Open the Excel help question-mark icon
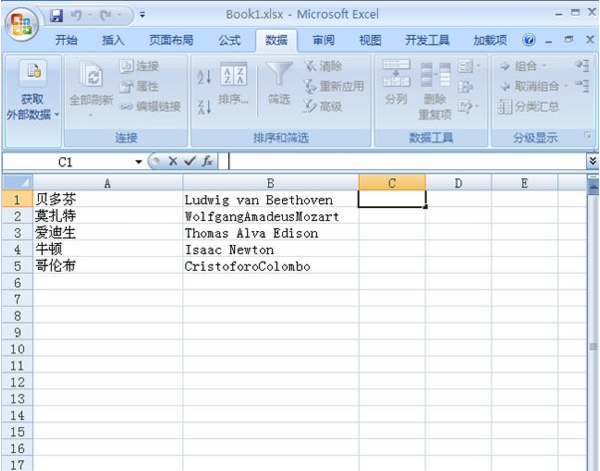 click(529, 40)
